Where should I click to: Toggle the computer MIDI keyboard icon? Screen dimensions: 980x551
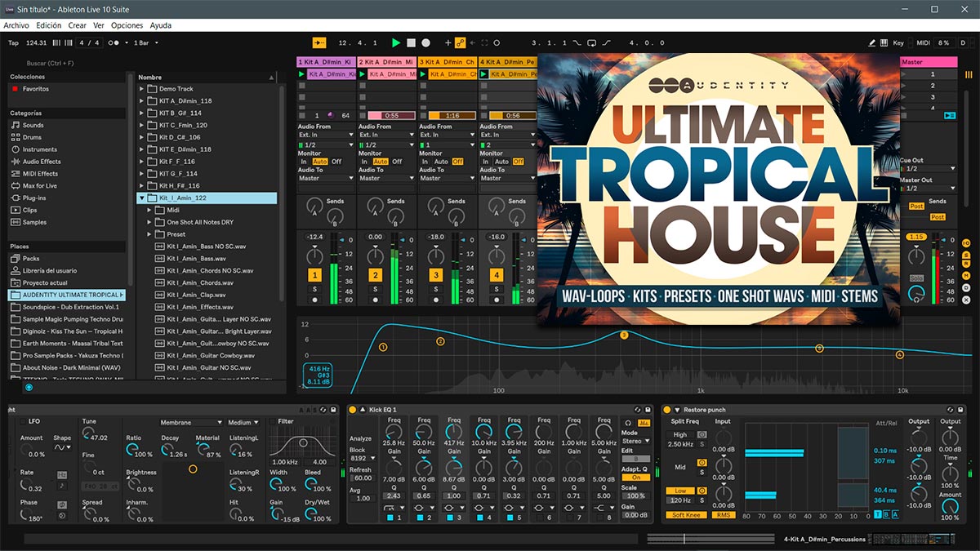tap(884, 42)
